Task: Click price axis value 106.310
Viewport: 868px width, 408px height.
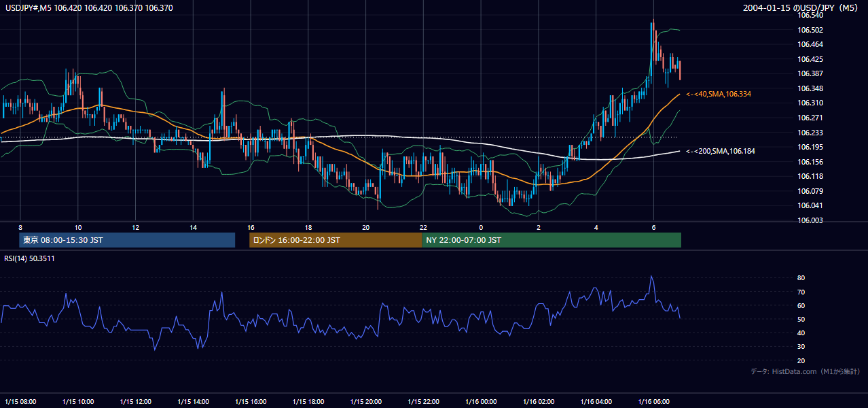Action: (810, 103)
